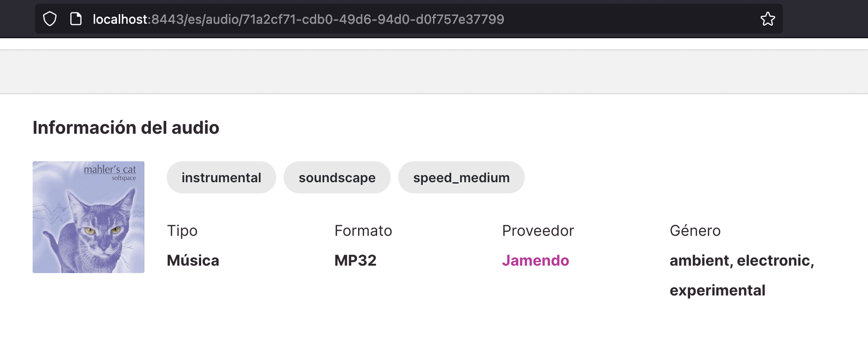
Task: Click inside the browser address bar
Action: (298, 19)
